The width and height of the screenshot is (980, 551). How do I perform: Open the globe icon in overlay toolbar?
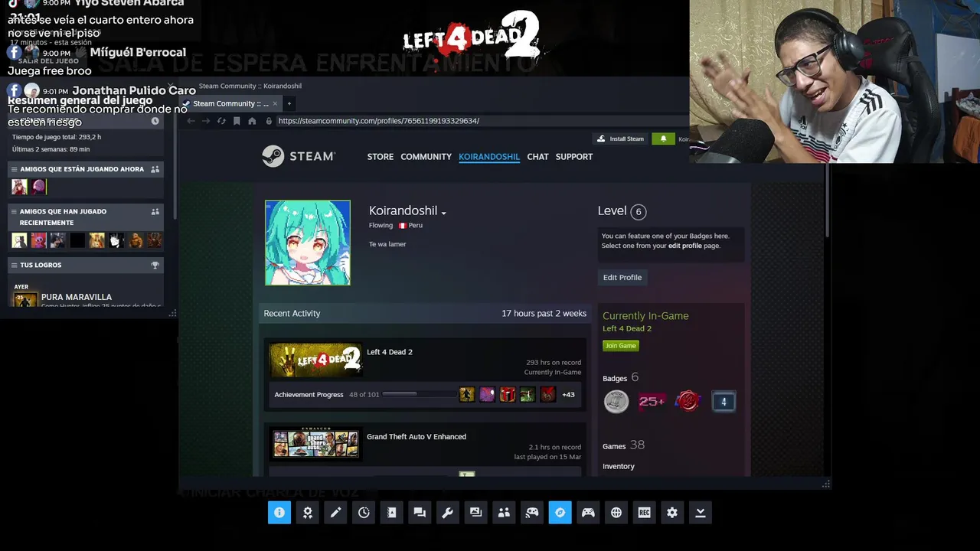616,513
